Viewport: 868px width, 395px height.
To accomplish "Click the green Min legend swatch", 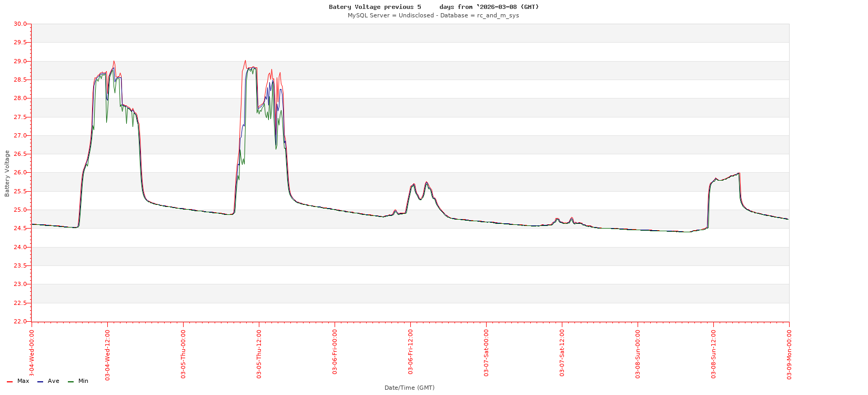I will 70,381.
